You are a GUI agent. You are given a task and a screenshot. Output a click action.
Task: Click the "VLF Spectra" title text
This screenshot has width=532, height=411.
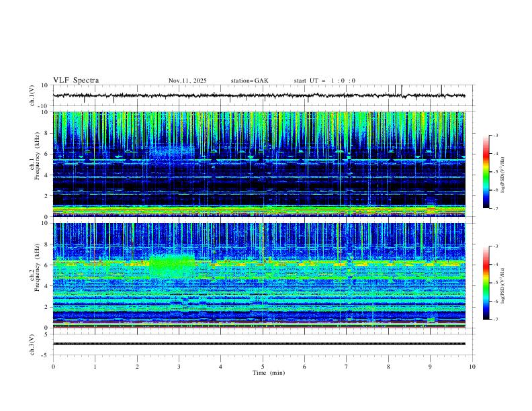tap(76, 81)
